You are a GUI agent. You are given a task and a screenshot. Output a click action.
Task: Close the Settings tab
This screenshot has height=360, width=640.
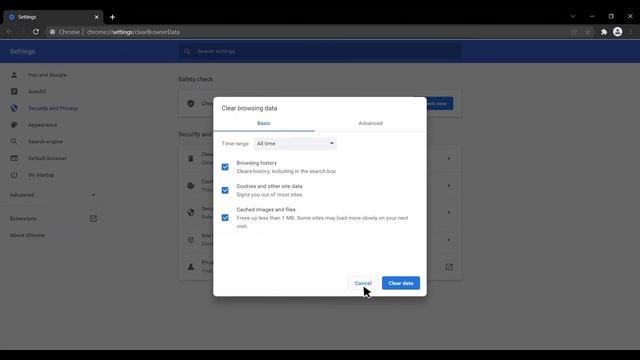click(x=96, y=17)
